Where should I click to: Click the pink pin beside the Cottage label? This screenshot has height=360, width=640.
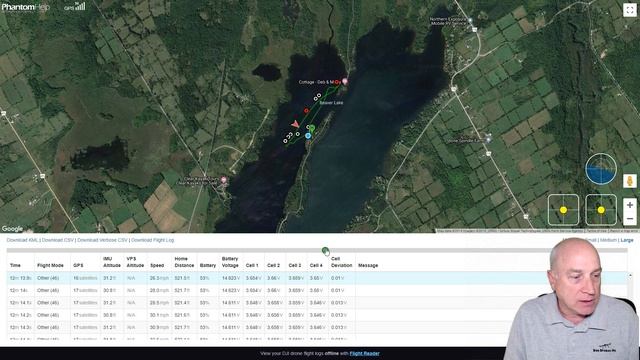[345, 81]
